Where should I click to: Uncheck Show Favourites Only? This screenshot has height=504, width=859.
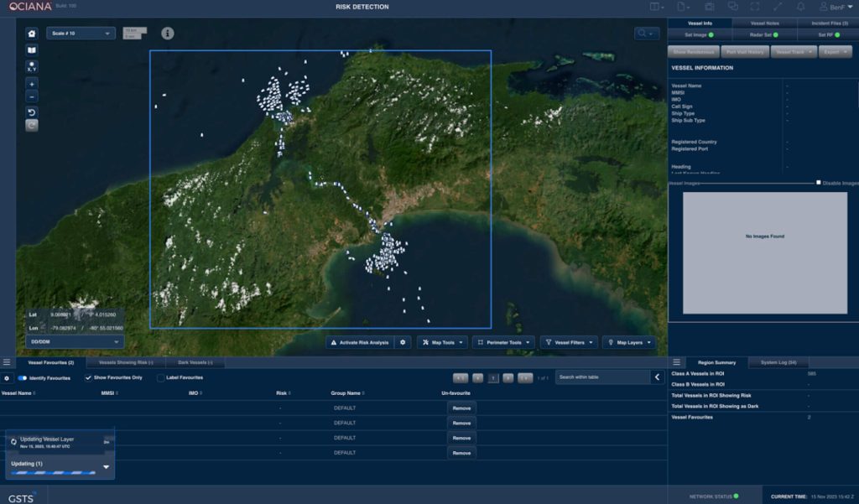tap(89, 378)
